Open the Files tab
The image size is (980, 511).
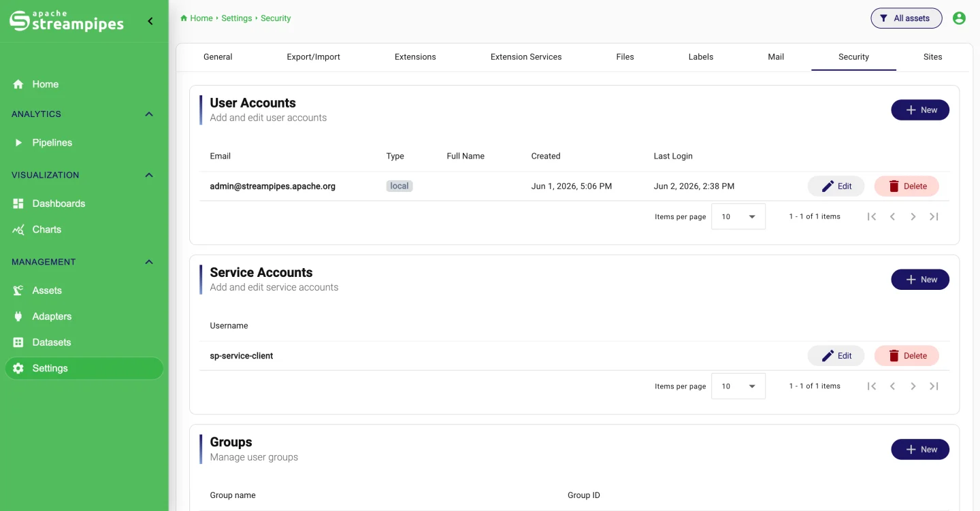pos(625,57)
